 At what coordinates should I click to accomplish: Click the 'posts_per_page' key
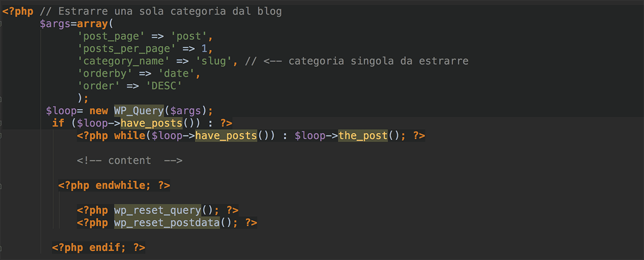tap(127, 49)
